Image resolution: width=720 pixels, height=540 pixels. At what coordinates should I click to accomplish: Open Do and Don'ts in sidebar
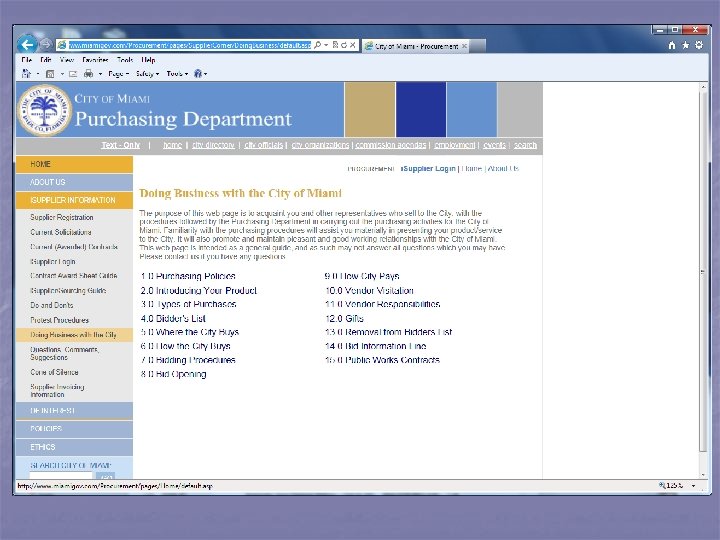[51, 305]
